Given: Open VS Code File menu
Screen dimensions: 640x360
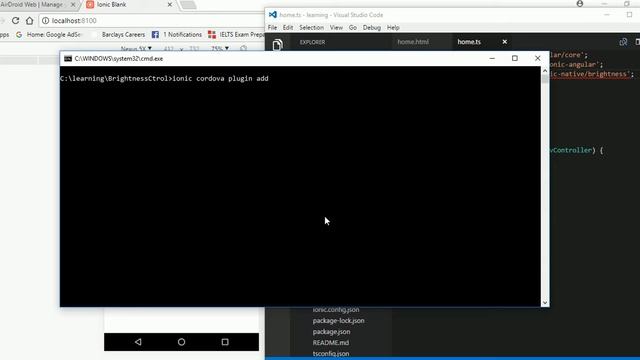Looking at the screenshot, I should click(x=272, y=27).
